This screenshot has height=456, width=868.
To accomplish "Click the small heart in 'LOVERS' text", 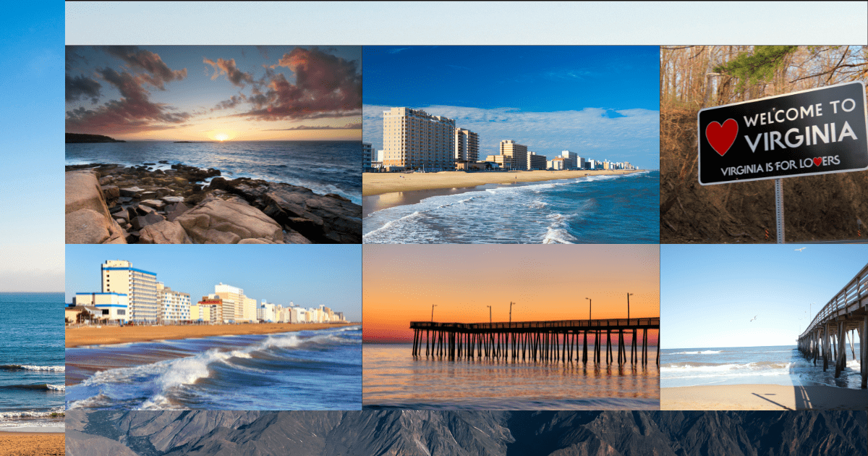I will (817, 161).
